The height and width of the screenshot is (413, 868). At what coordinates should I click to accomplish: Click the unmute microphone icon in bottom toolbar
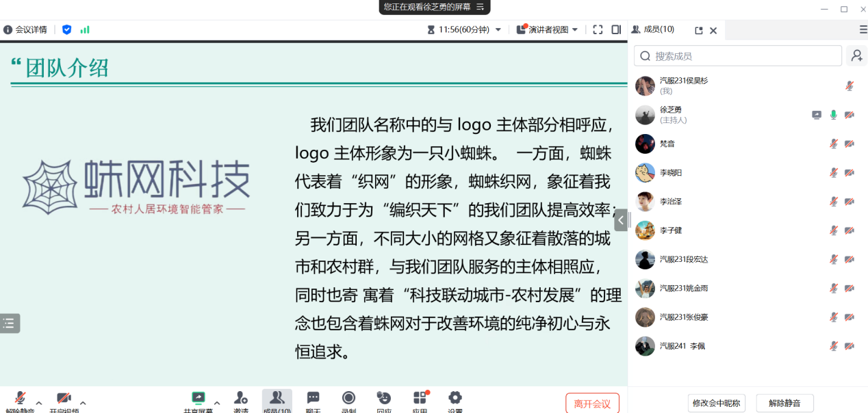click(21, 398)
